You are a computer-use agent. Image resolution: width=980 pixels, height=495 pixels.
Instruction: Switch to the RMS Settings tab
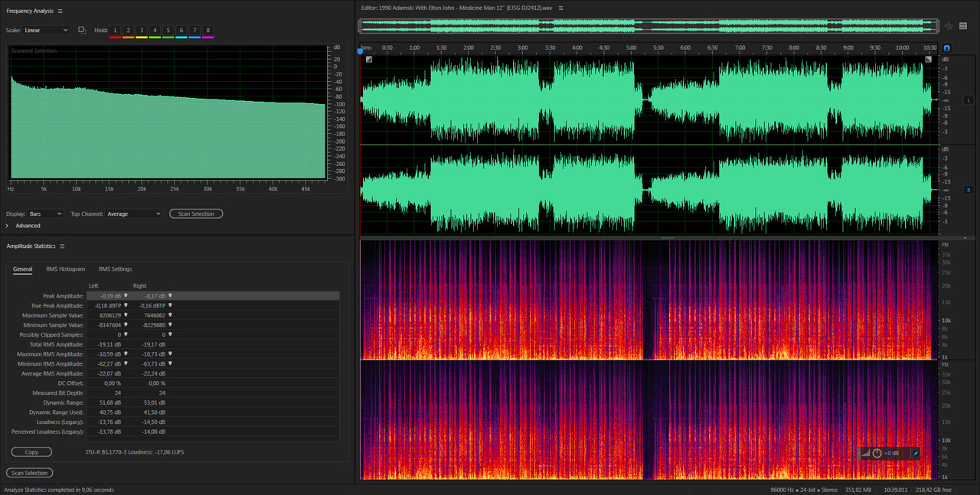coord(115,269)
